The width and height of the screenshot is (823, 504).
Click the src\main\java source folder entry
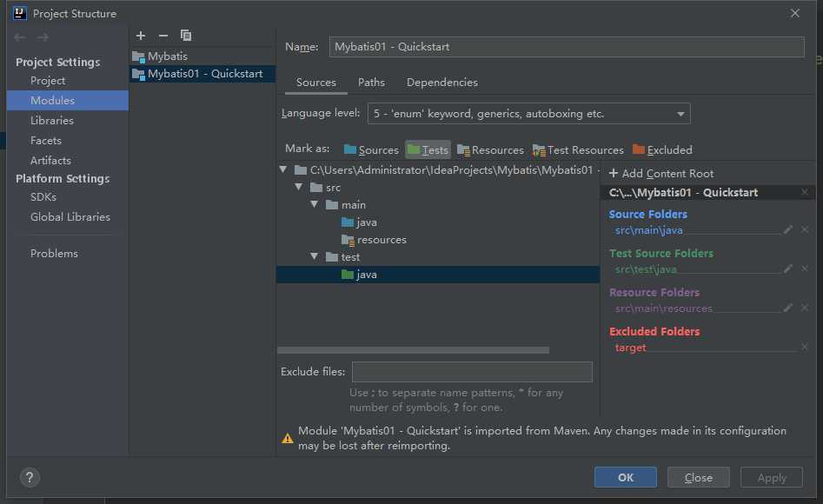[648, 230]
